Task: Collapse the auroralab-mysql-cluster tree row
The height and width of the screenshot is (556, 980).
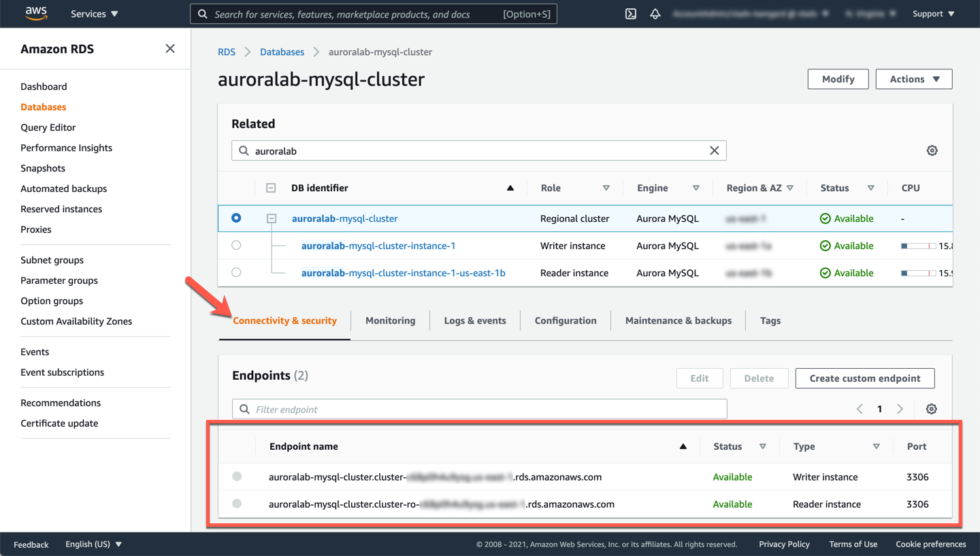Action: pyautogui.click(x=272, y=218)
